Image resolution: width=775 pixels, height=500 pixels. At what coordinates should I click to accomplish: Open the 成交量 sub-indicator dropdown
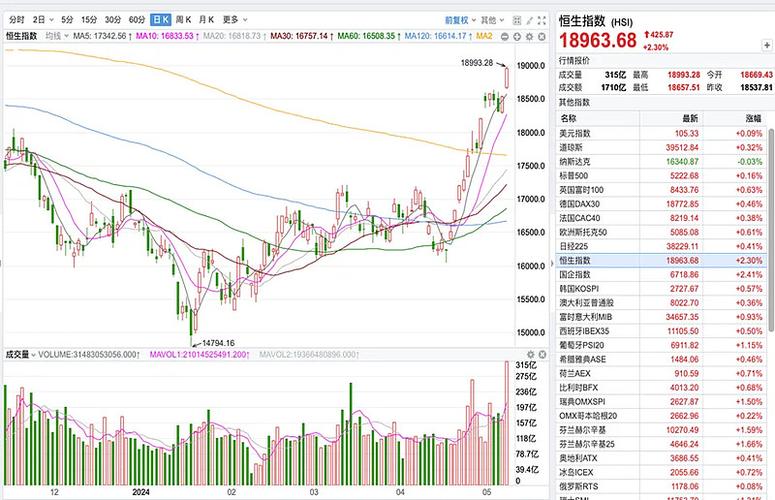coord(20,354)
